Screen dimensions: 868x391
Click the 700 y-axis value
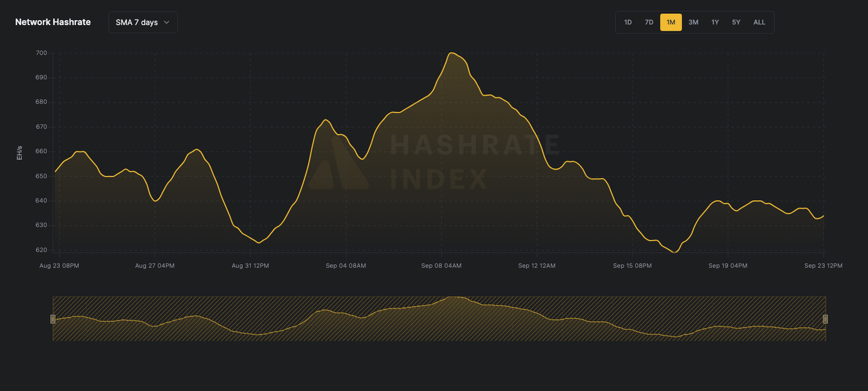coord(41,53)
